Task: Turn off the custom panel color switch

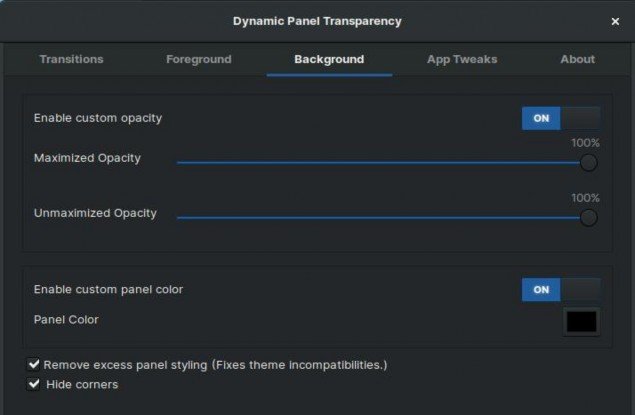Action: [561, 290]
